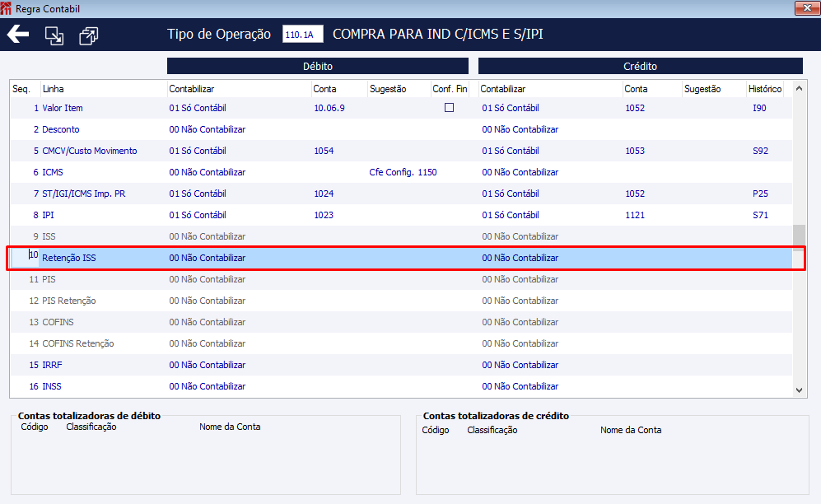Click debit account 1024
Screen dimensions: 821x504
click(324, 194)
